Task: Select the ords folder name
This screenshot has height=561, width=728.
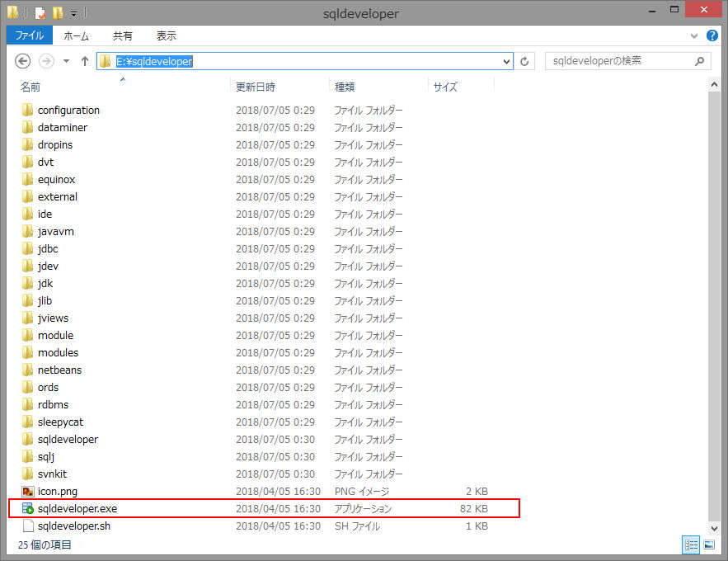Action: [49, 387]
